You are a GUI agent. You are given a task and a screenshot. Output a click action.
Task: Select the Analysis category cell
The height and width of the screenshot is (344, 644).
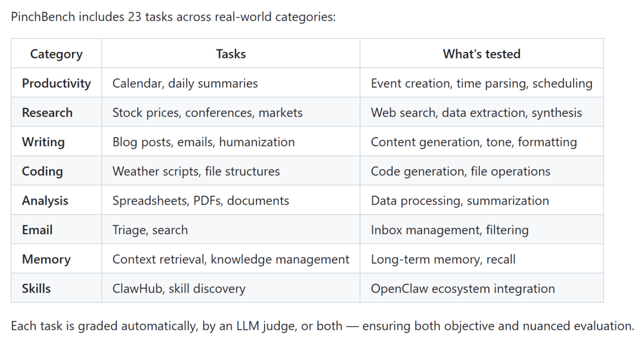45,200
